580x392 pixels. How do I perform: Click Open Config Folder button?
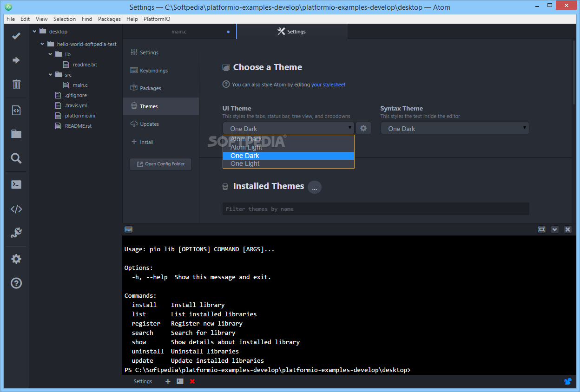161,164
